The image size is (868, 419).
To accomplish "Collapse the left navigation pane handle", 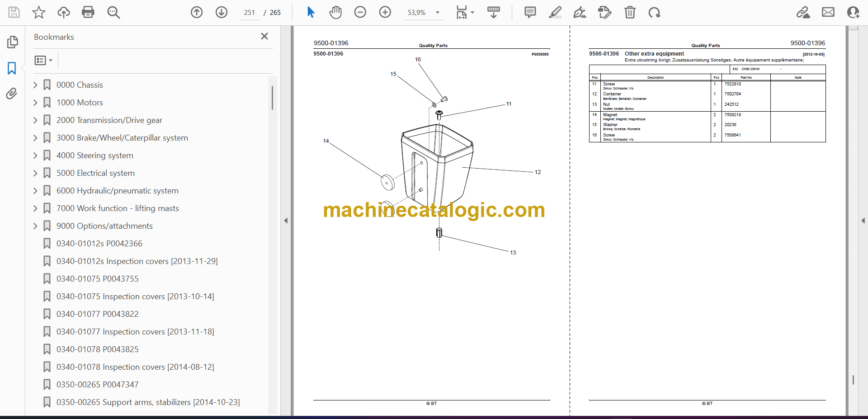I will (286, 221).
